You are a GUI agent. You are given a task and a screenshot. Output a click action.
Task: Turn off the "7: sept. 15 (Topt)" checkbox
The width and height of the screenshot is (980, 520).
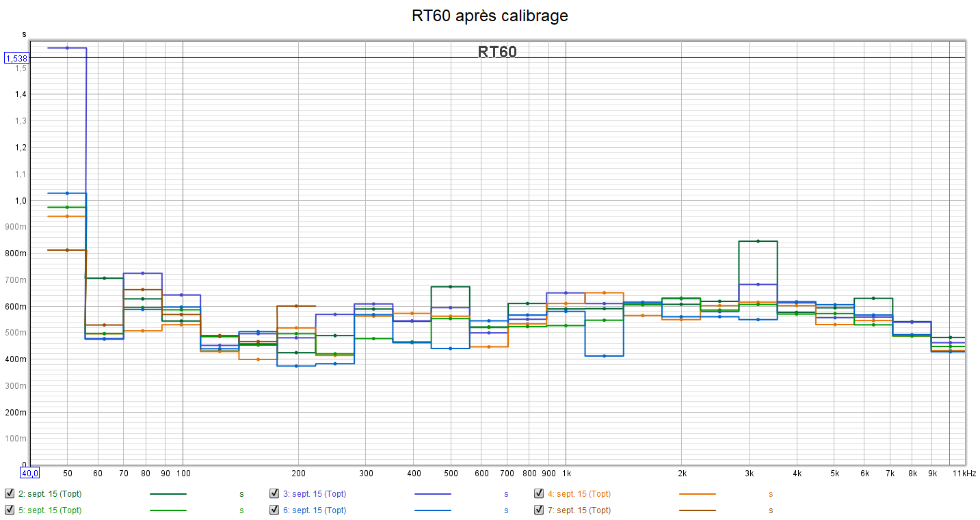coord(540,510)
